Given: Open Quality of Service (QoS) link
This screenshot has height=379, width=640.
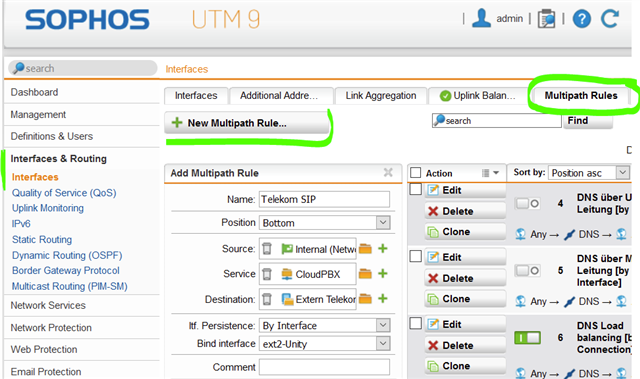Looking at the screenshot, I should (64, 193).
